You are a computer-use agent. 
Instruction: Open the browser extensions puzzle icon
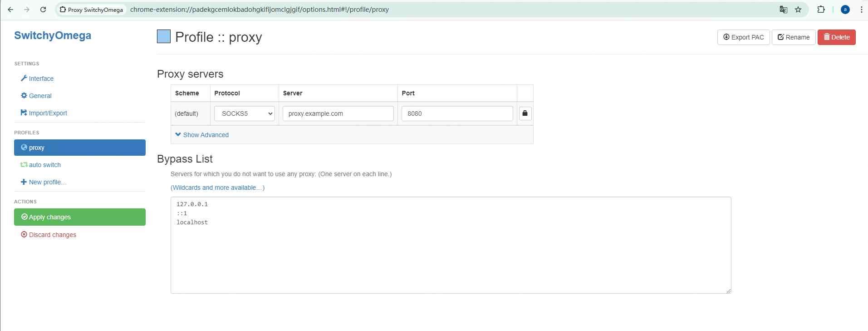tap(821, 10)
